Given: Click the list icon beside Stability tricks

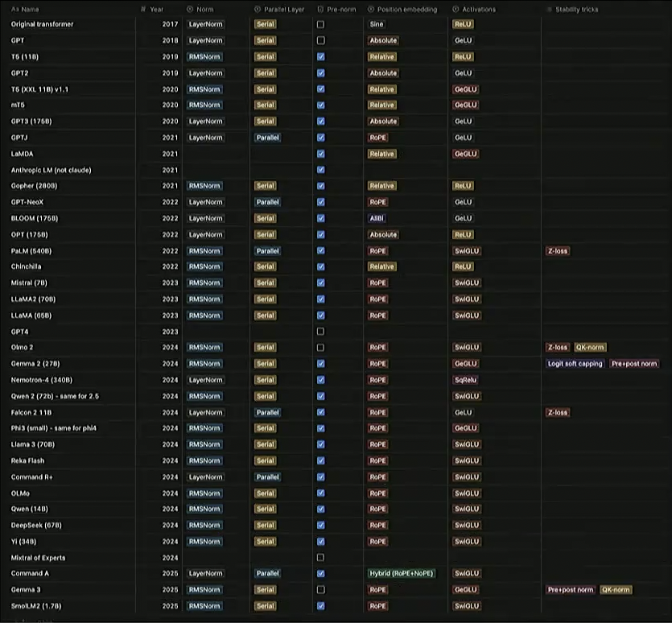Looking at the screenshot, I should click(549, 10).
